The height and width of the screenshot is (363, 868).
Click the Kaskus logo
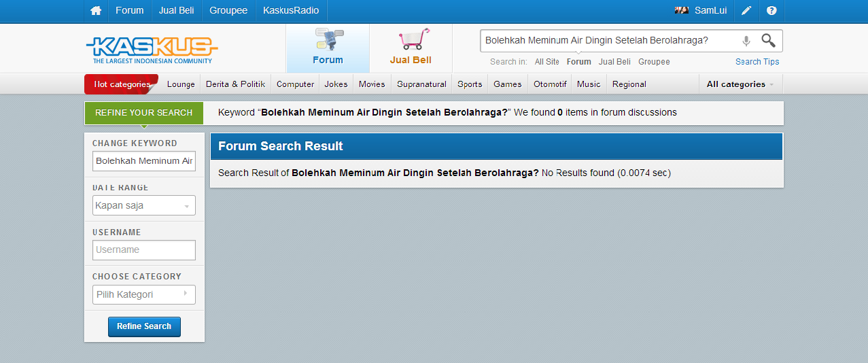click(x=152, y=49)
